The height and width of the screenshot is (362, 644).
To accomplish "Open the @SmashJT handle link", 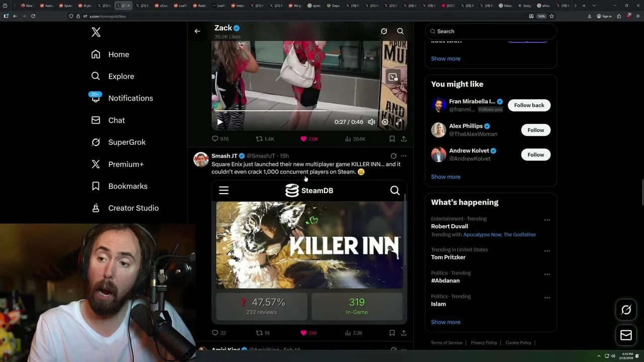I will (261, 156).
